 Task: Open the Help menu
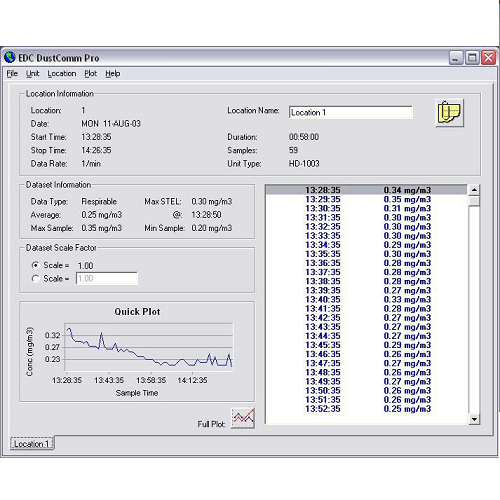(113, 73)
